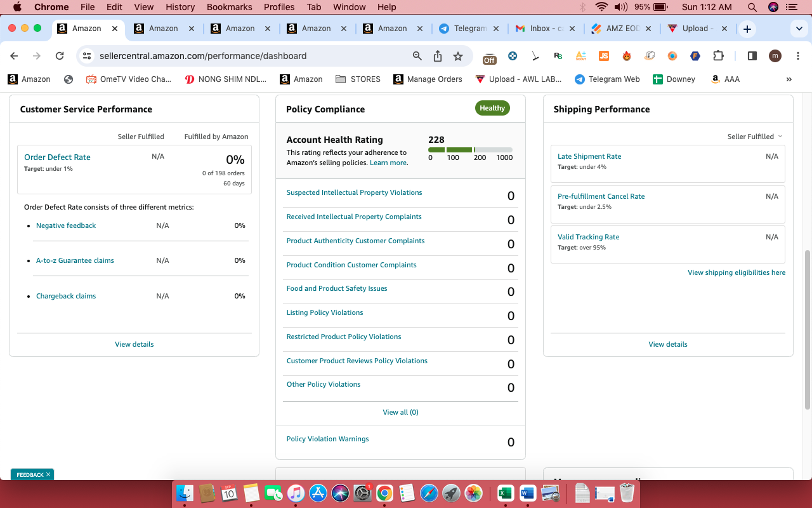This screenshot has height=508, width=812.
Task: Expand the Seller Fulfilled shipping dropdown
Action: pyautogui.click(x=755, y=137)
